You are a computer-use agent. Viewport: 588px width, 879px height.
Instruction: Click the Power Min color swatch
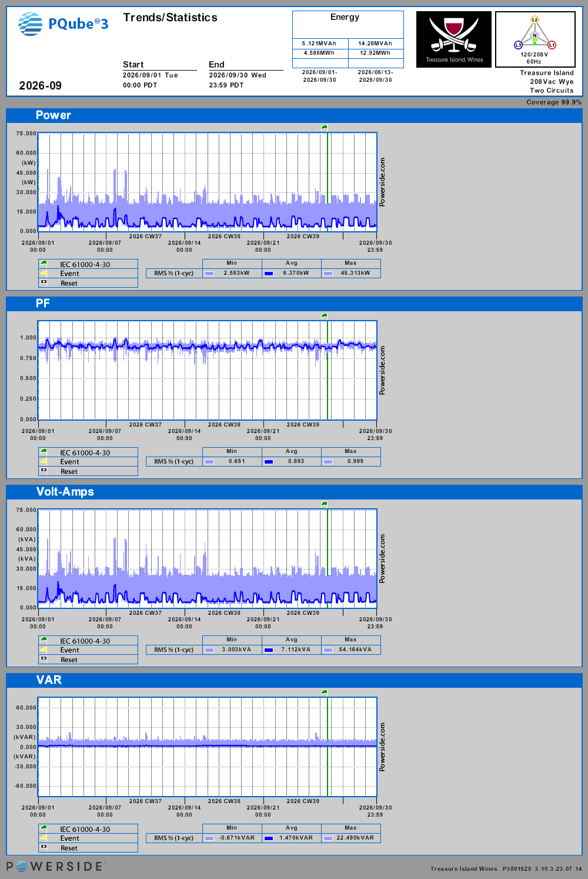coord(209,273)
